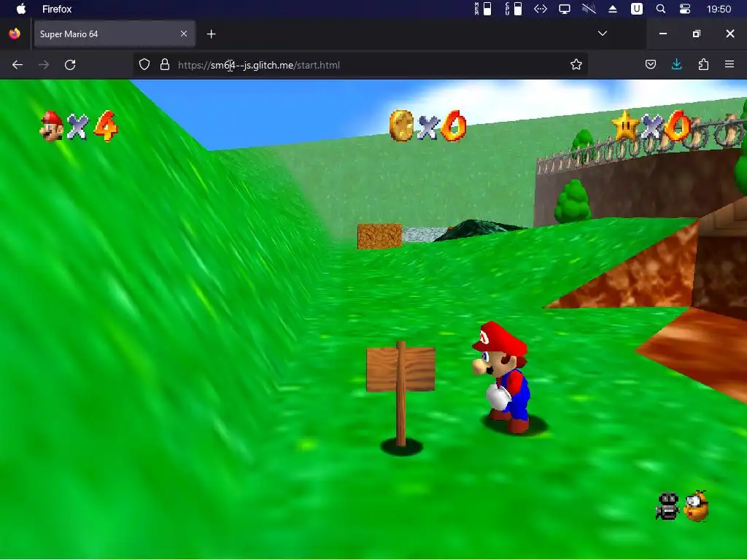Open the Downloads panel arrow

click(676, 64)
